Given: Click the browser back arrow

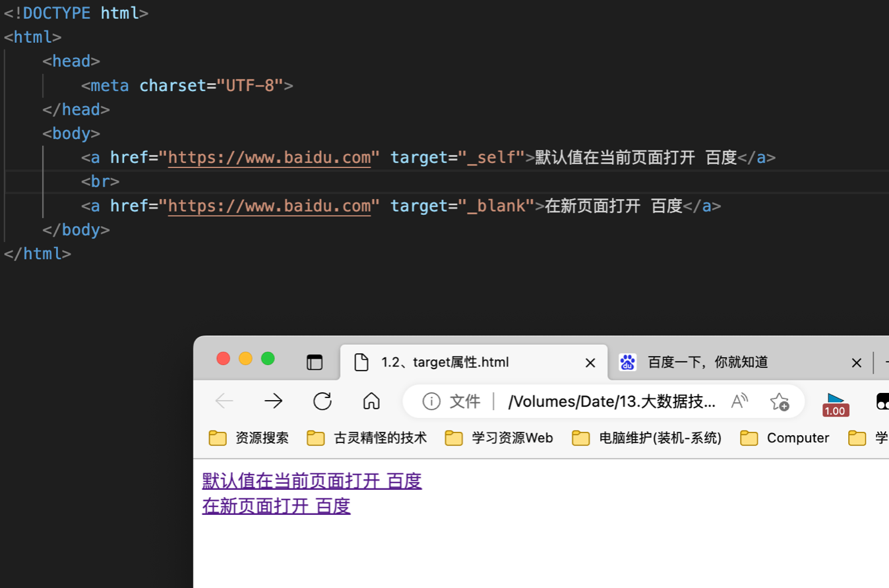Looking at the screenshot, I should [224, 401].
